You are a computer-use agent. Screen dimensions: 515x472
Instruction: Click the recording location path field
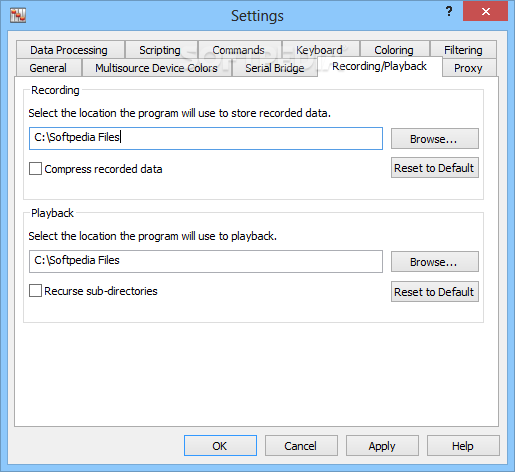pos(206,138)
